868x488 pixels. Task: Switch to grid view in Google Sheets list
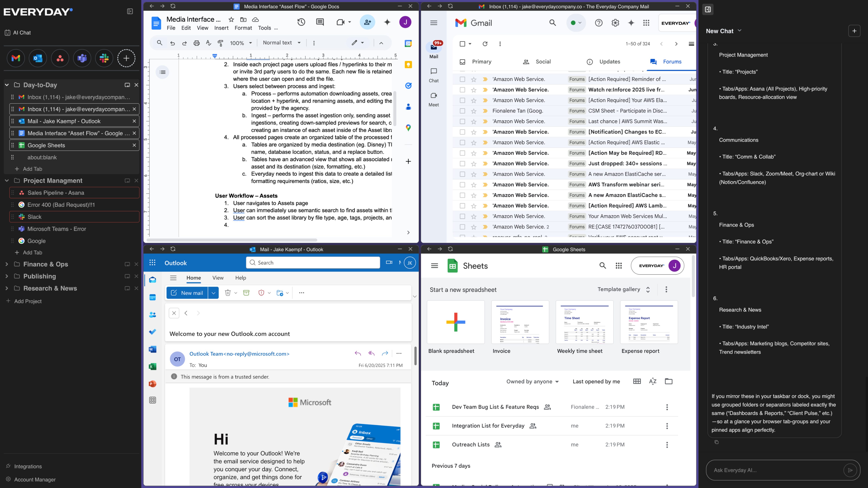point(637,381)
